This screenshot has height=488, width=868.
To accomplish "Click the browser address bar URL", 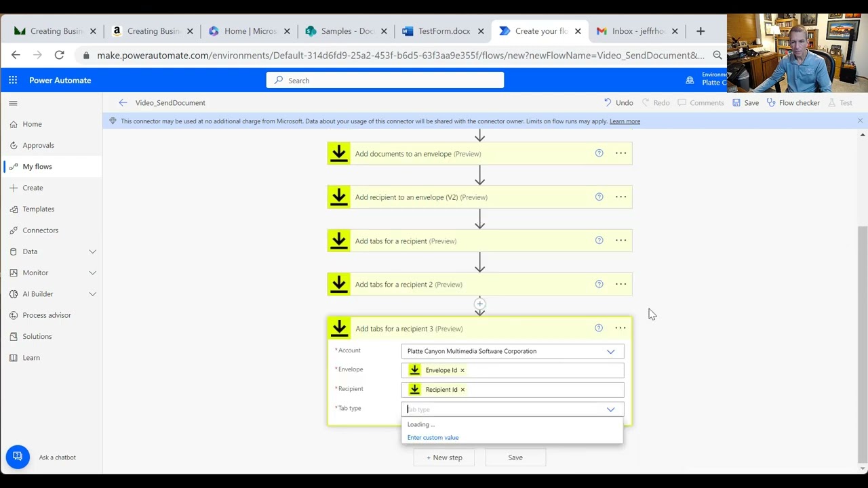I will [x=400, y=55].
